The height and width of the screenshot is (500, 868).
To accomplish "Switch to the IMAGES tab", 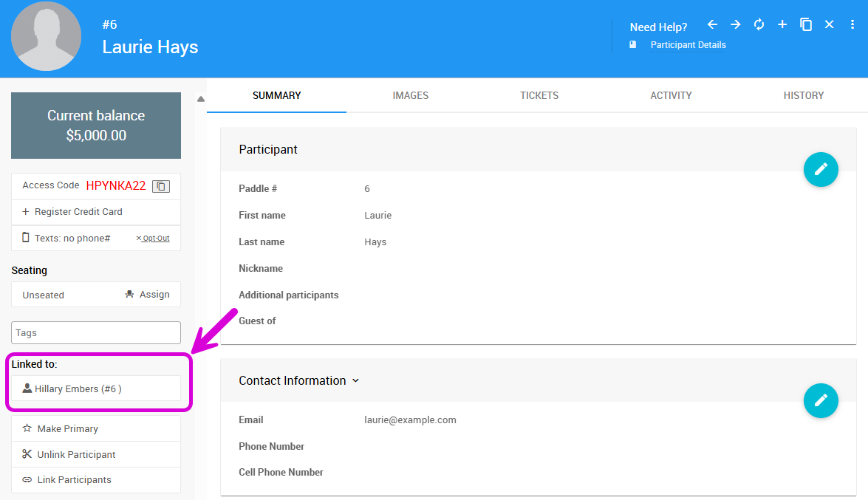I will [x=411, y=95].
